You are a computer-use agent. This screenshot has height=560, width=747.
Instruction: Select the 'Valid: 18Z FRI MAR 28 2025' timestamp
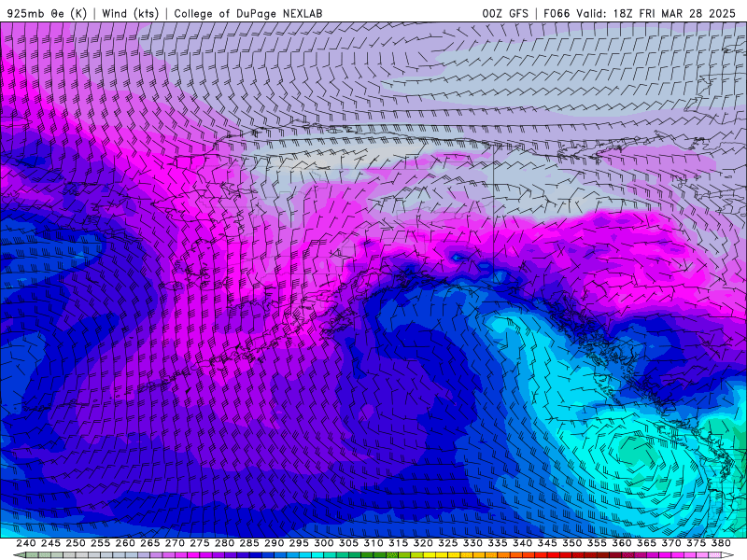pyautogui.click(x=655, y=13)
